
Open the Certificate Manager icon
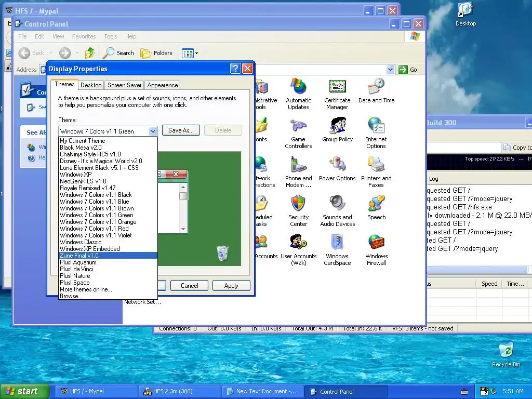click(x=337, y=94)
